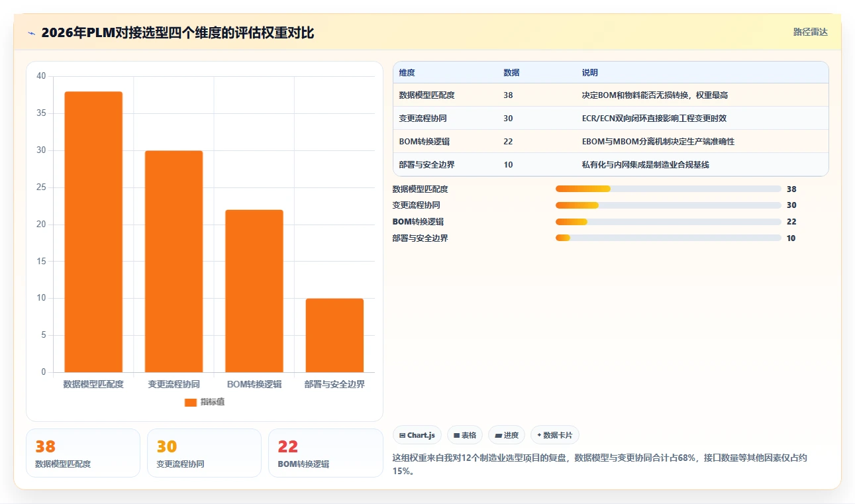The image size is (855, 504).
Task: Click the description 决定BOM和物料能否无损转换，权重最高
Action: coord(655,95)
